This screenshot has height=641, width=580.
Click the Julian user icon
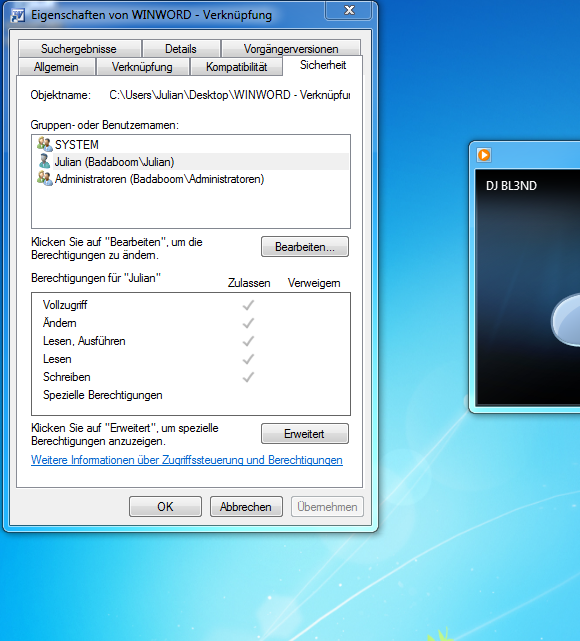[45, 161]
